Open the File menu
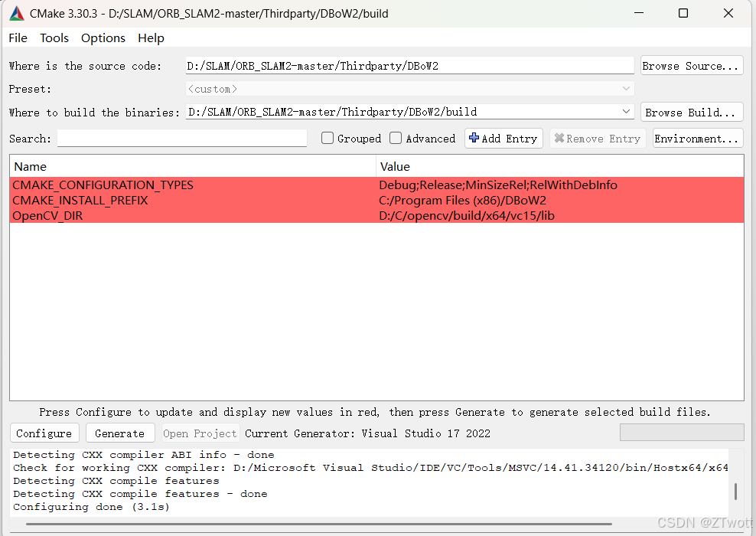The height and width of the screenshot is (536, 756). [x=17, y=38]
